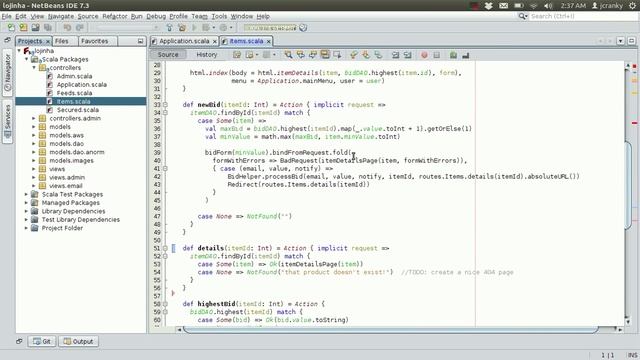Click the Profile Project toolbar icon
Image resolution: width=640 pixels, height=360 pixels.
tap(224, 28)
